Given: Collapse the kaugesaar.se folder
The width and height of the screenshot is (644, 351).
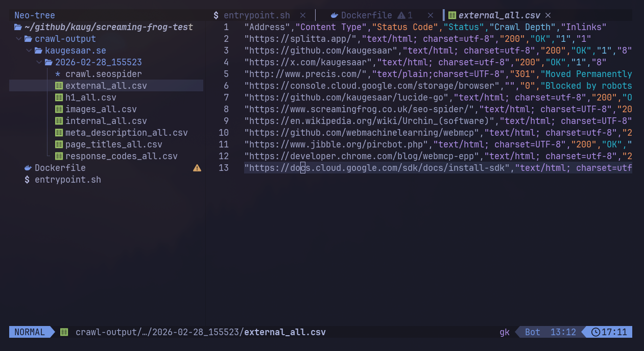Looking at the screenshot, I should coord(29,50).
